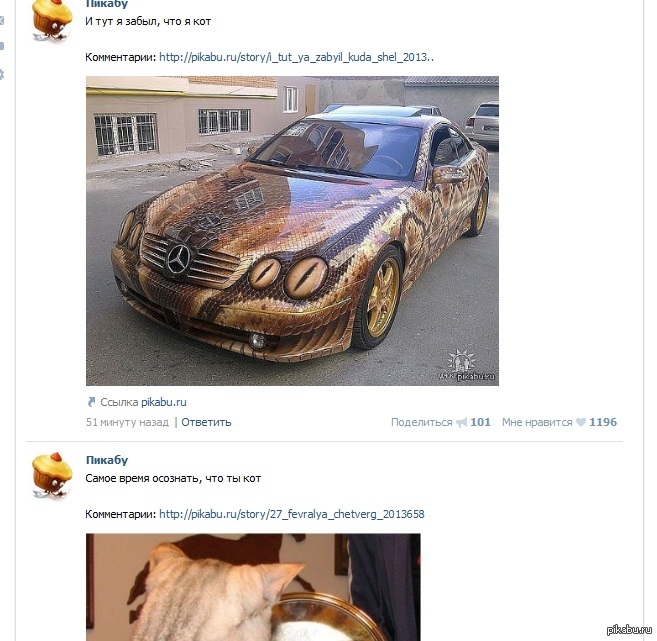The height and width of the screenshot is (641, 657).
Task: Open the pikabu.ru source link under the car photo
Action: coord(164,402)
